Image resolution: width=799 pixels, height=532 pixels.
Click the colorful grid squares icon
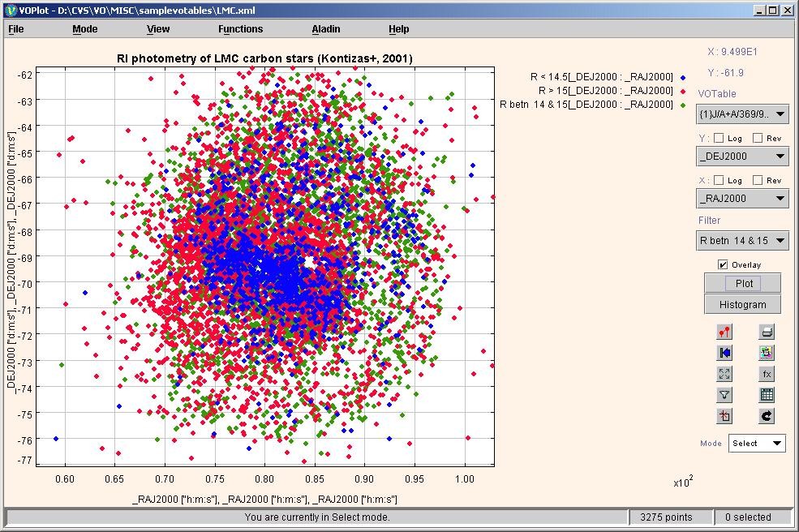click(x=767, y=353)
